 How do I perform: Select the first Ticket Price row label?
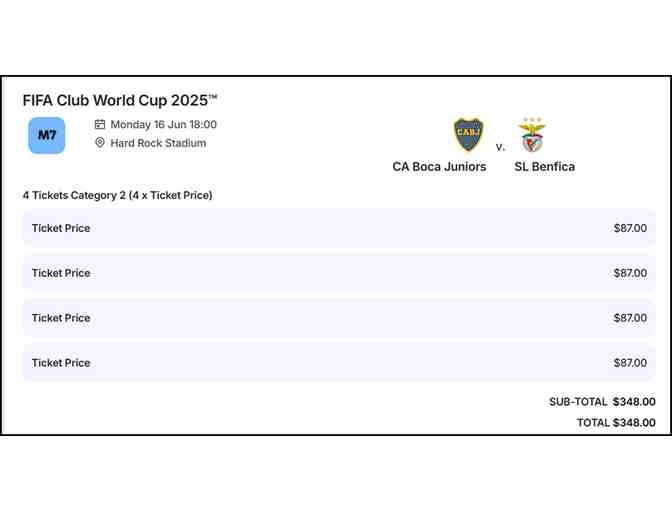tap(61, 228)
